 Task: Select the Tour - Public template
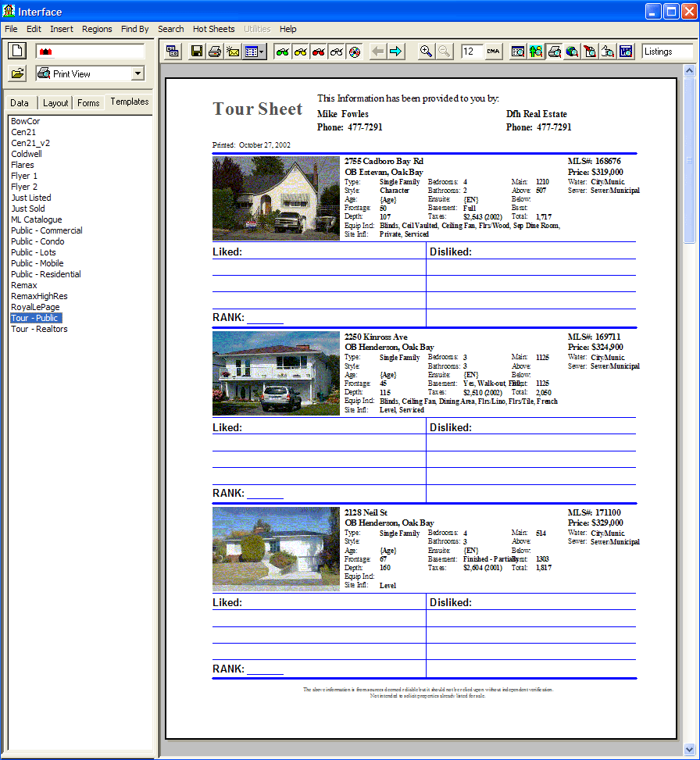coord(36,318)
